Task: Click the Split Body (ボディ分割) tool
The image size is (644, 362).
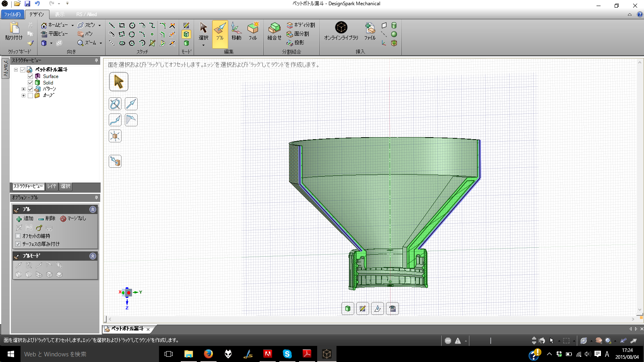Action: click(301, 25)
